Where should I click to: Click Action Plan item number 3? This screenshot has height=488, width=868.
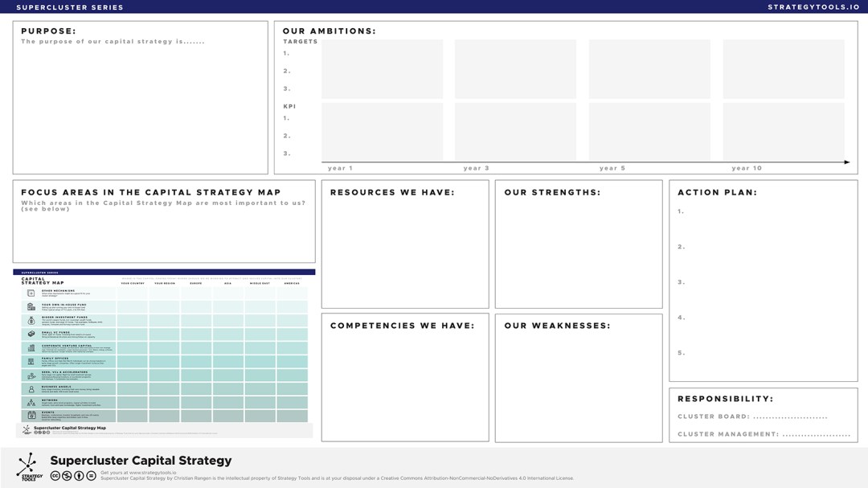(681, 282)
